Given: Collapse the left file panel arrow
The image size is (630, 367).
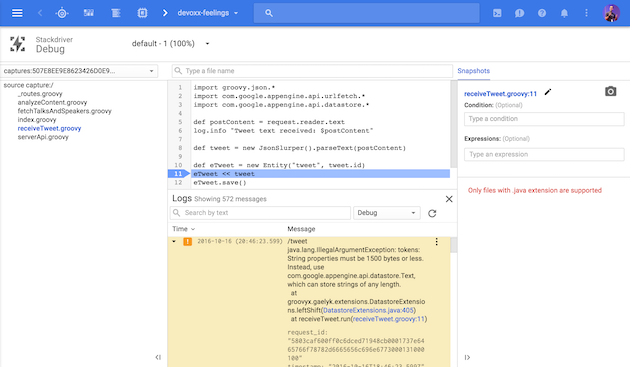Looking at the screenshot, I should tap(158, 357).
